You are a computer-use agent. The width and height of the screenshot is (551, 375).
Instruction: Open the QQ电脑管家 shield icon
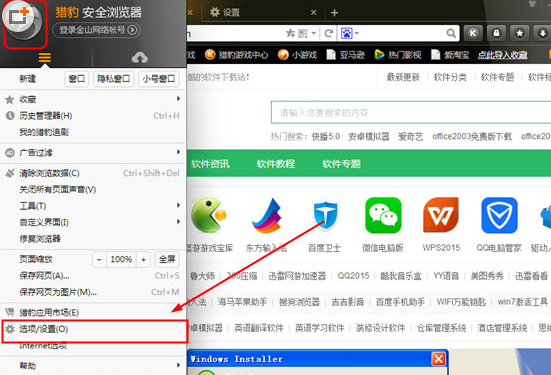(499, 215)
